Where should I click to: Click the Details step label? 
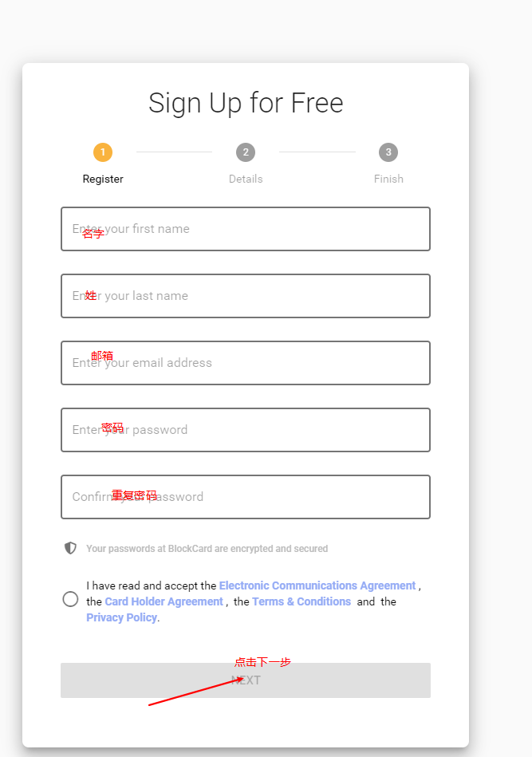pos(246,179)
